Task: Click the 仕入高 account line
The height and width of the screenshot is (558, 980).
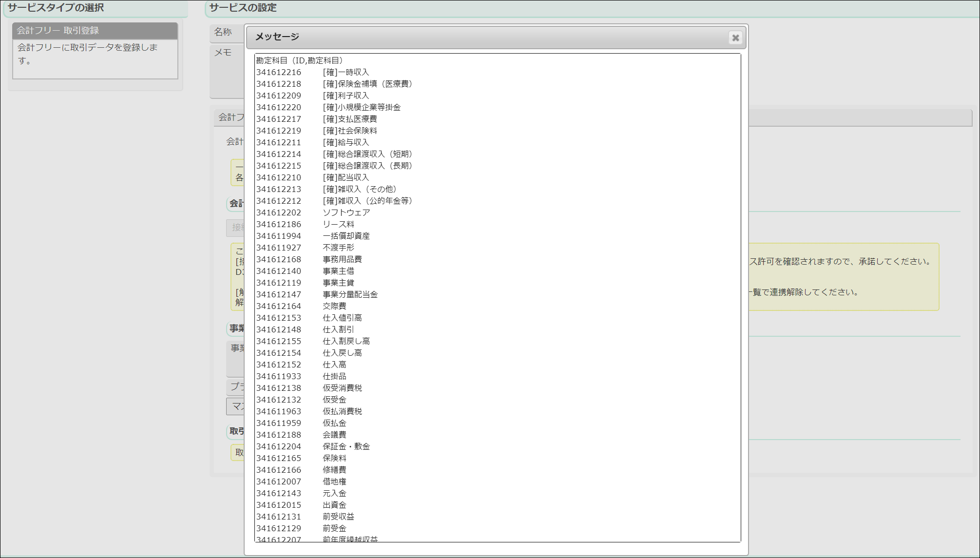Action: [x=334, y=365]
